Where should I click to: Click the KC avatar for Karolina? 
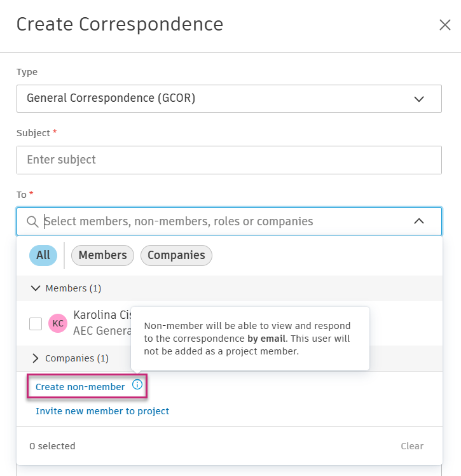(58, 323)
